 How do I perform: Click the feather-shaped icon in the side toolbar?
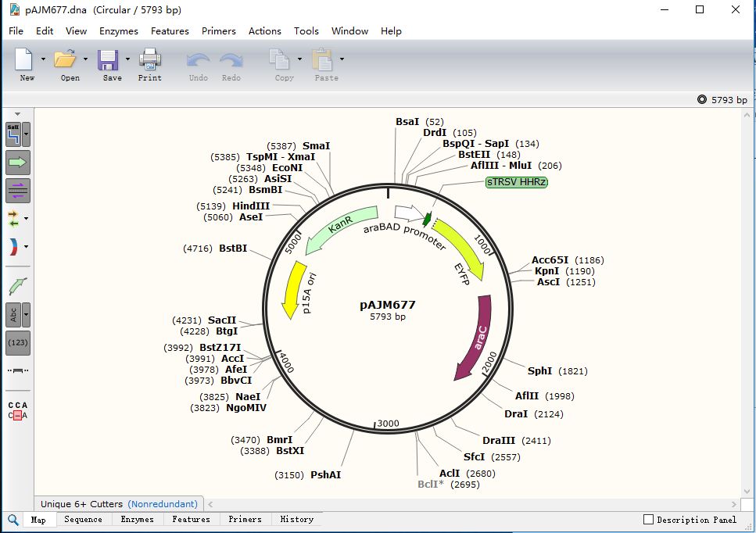(18, 286)
